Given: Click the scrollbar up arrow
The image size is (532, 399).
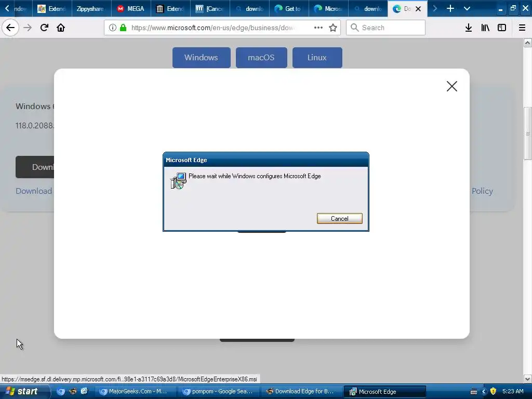Looking at the screenshot, I should click(x=527, y=43).
